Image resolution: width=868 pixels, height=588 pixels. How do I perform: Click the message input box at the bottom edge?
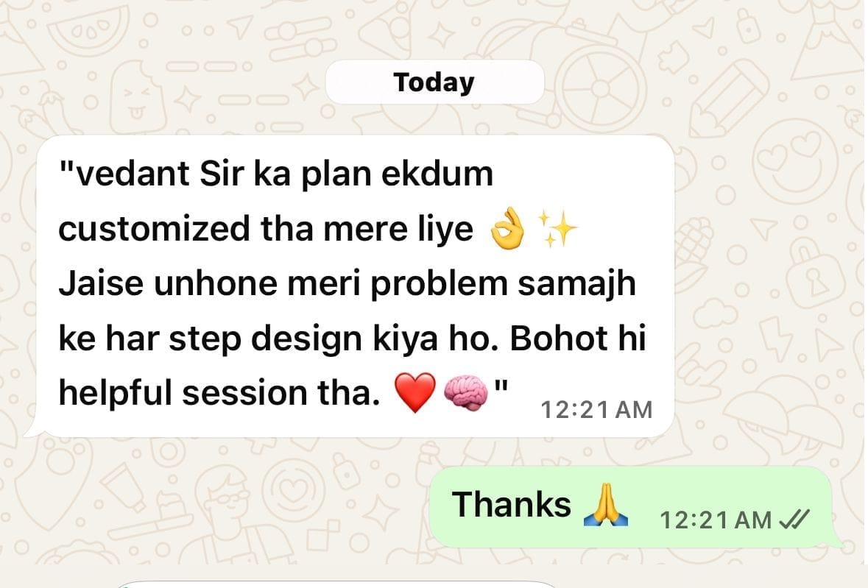[335, 584]
